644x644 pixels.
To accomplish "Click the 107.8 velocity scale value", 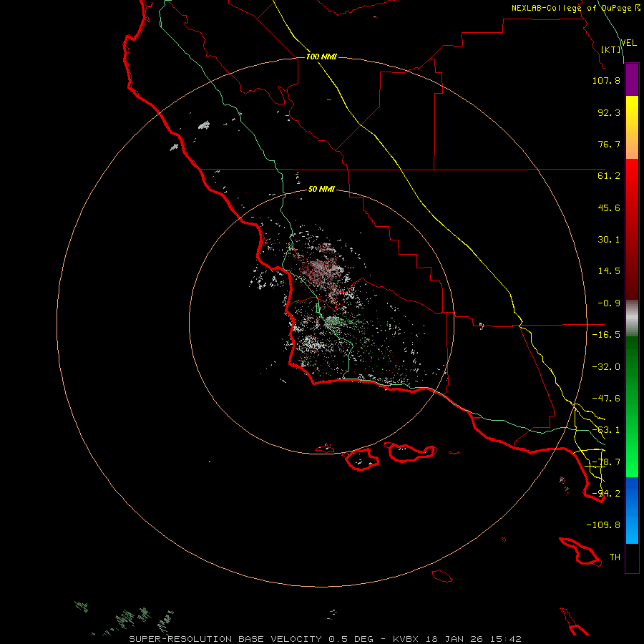I will point(606,80).
